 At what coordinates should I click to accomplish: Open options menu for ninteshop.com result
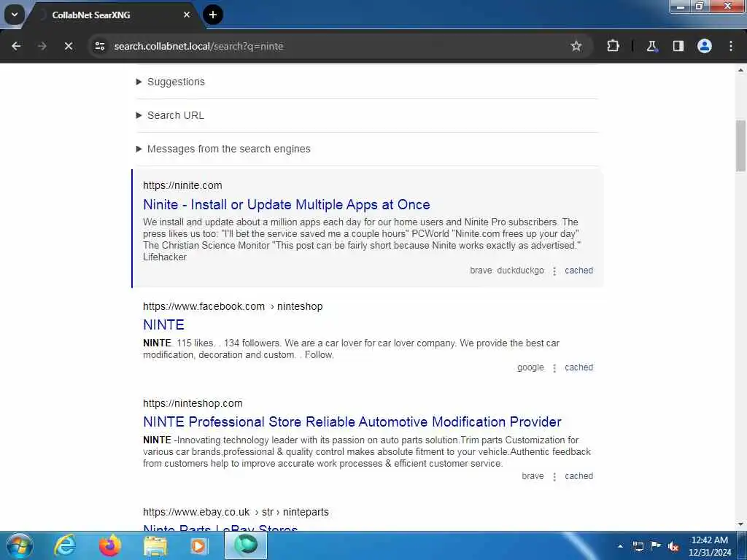pos(554,477)
